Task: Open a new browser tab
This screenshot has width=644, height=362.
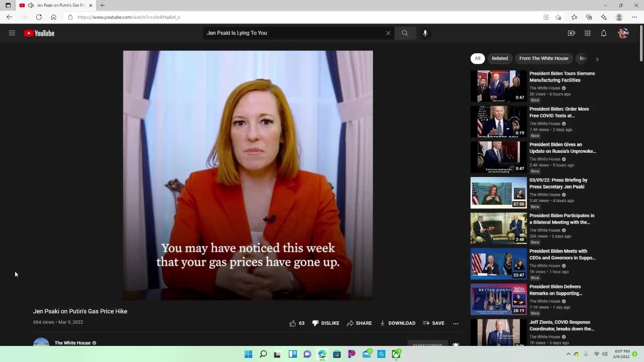Action: [x=102, y=6]
